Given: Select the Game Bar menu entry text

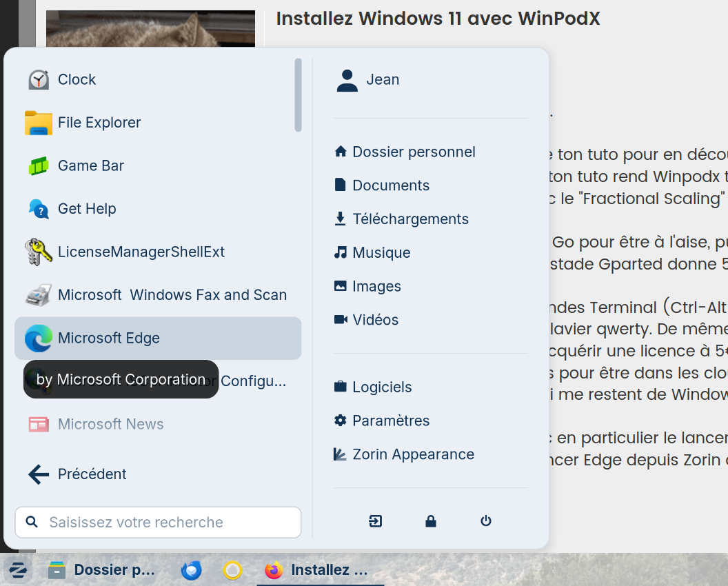Looking at the screenshot, I should click(x=91, y=165).
